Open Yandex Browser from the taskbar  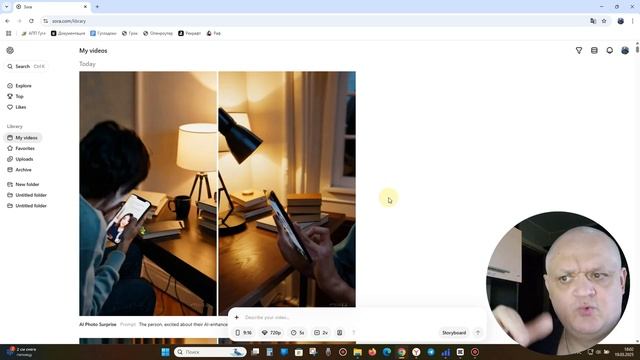tap(416, 352)
